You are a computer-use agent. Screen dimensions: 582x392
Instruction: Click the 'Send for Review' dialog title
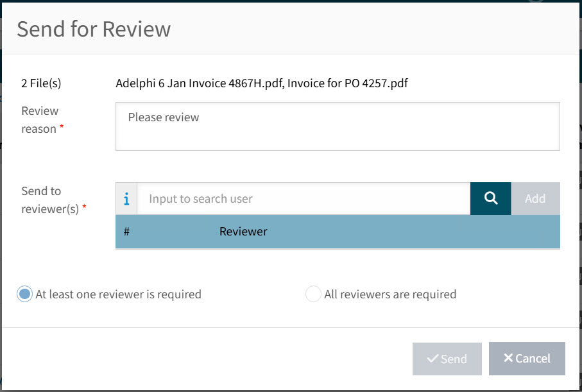94,29
